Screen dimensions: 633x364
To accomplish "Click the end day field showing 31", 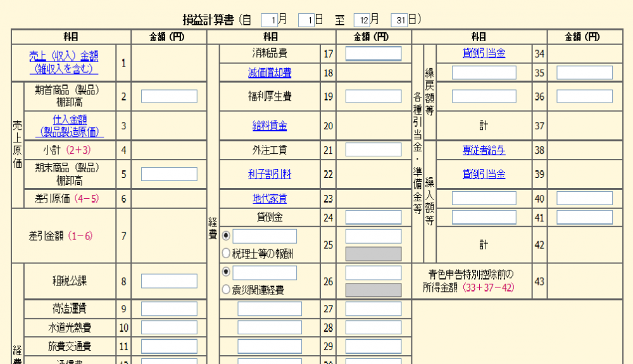I will coord(399,20).
